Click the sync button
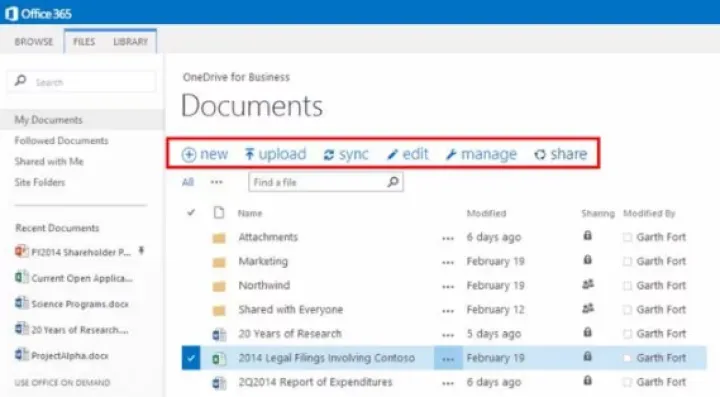 pyautogui.click(x=346, y=154)
